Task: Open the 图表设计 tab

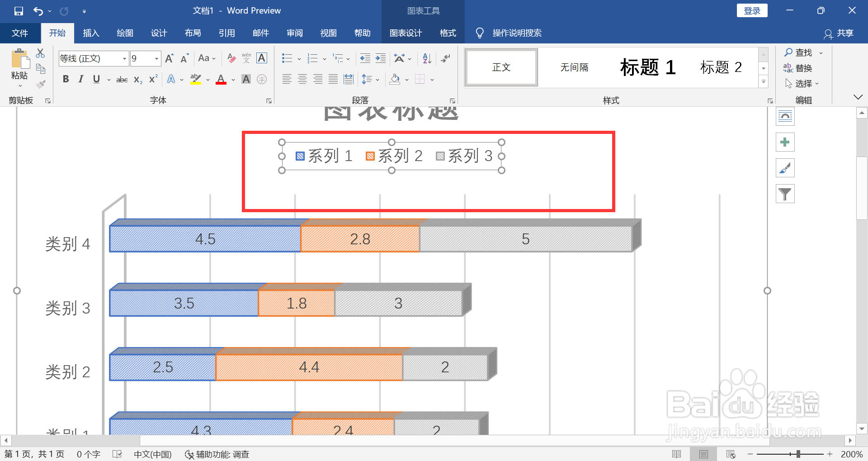Action: pyautogui.click(x=406, y=33)
